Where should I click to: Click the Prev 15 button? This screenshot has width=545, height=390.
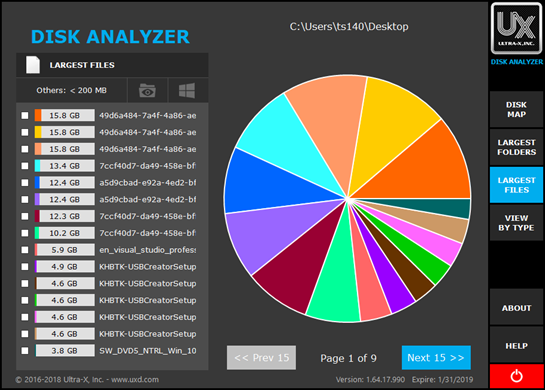[261, 358]
